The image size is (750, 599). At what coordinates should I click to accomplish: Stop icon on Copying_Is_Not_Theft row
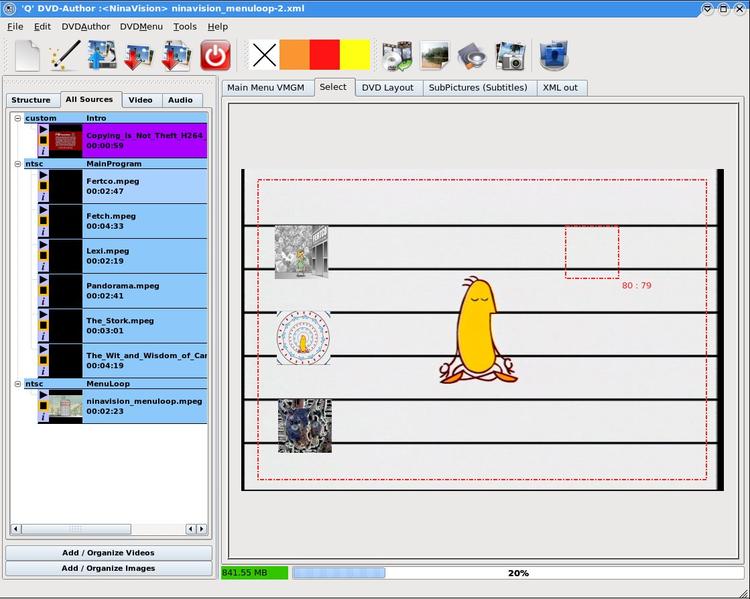pyautogui.click(x=43, y=140)
